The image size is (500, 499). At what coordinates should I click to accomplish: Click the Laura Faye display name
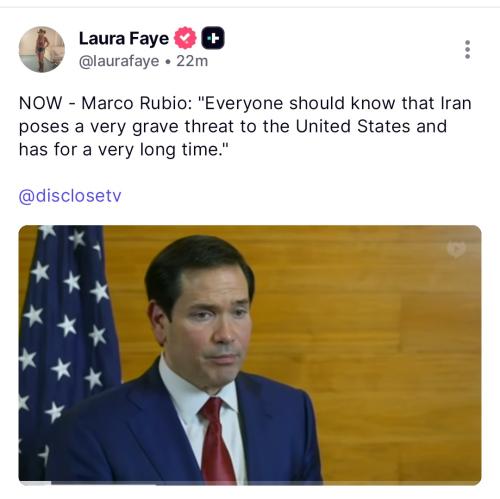[124, 39]
